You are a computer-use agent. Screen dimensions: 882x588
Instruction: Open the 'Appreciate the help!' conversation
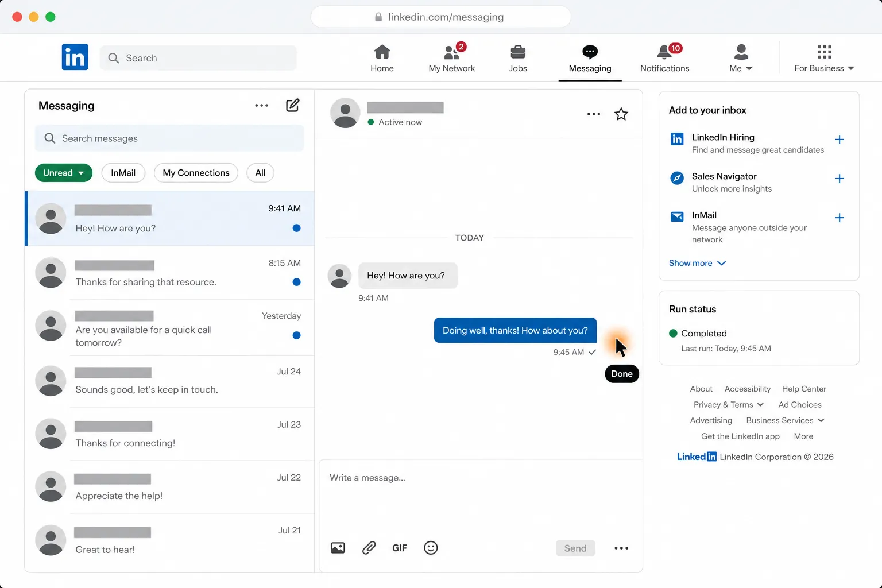tap(170, 488)
